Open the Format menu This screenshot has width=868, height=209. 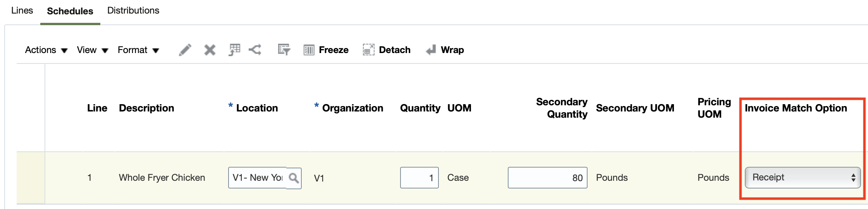[x=138, y=50]
